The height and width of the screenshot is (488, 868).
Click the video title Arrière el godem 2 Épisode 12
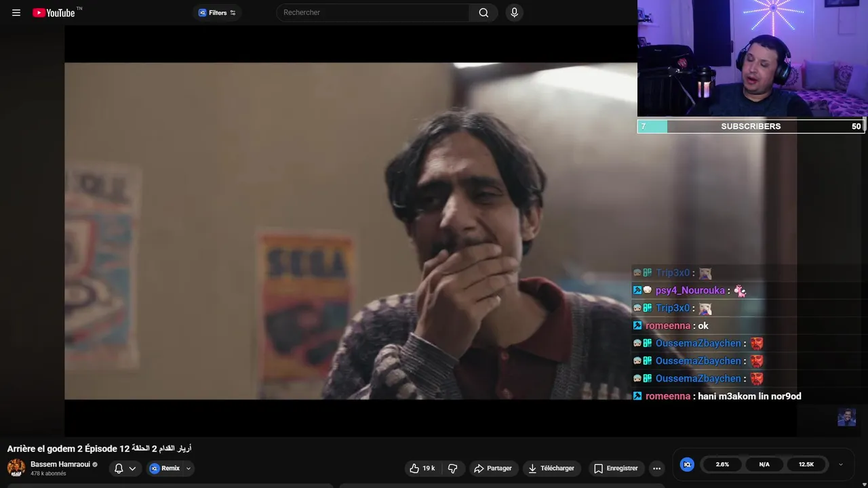pos(99,449)
